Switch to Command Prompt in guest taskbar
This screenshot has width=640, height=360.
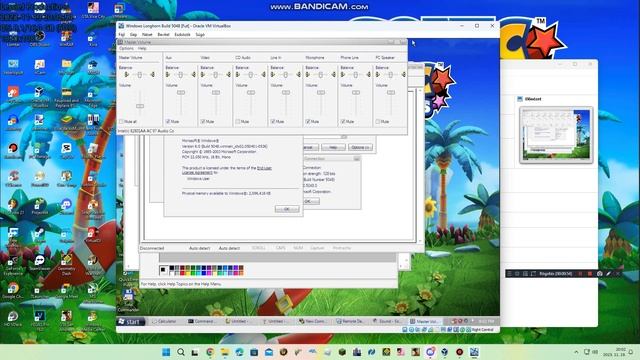202,322
